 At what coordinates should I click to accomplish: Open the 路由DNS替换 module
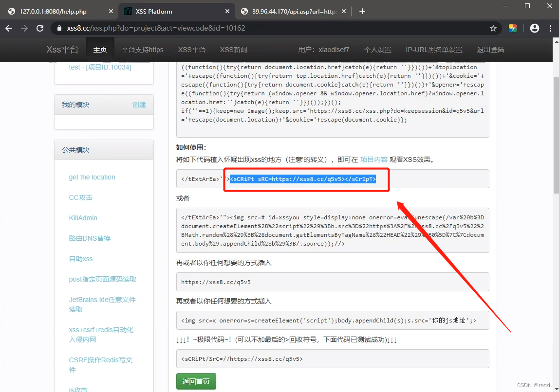pos(90,238)
